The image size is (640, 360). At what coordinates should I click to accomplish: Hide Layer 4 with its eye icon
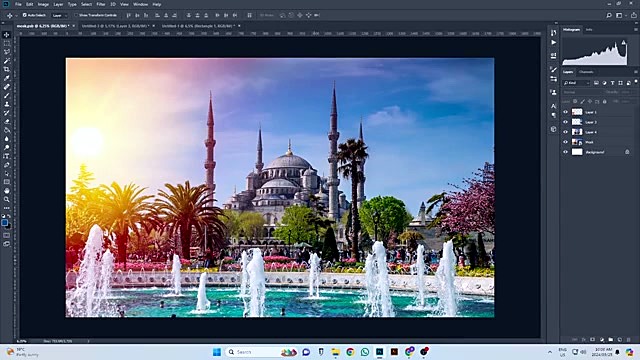tap(566, 132)
